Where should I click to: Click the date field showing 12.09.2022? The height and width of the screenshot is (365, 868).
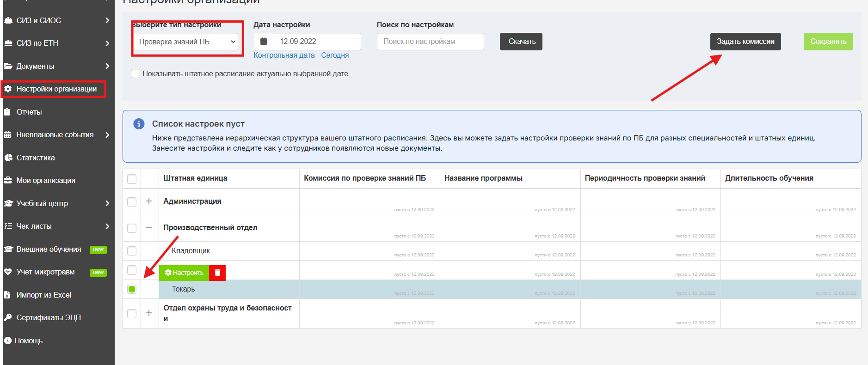(317, 42)
